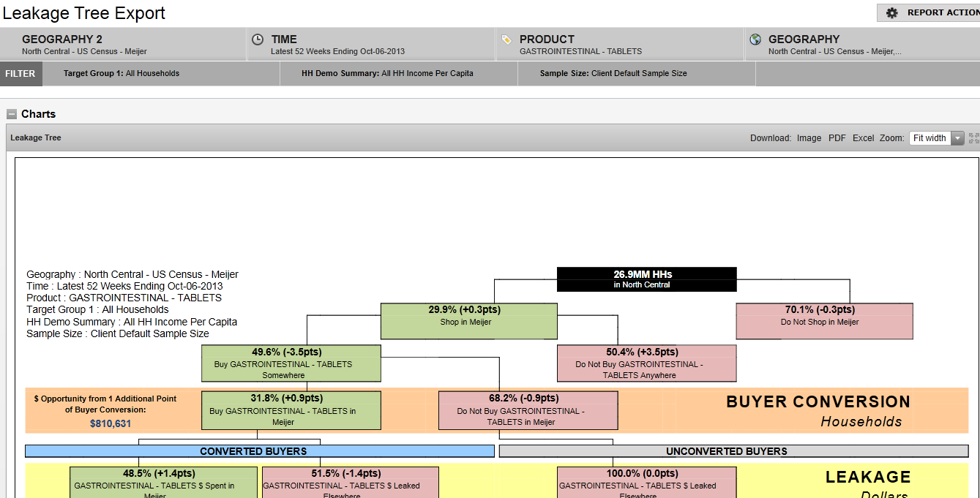This screenshot has height=498, width=980.
Task: Select the HH Demo Summary filter
Action: pyautogui.click(x=387, y=74)
